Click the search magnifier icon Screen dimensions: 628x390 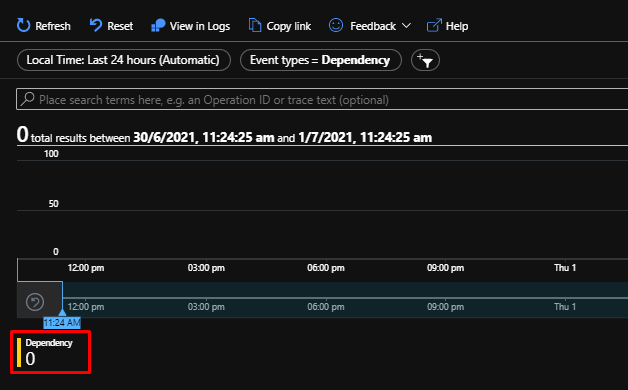[x=28, y=99]
